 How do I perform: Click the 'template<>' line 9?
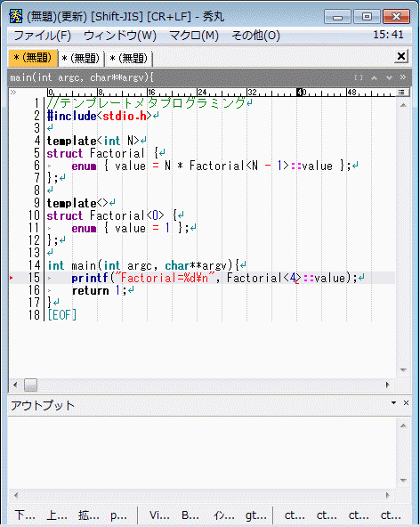[77, 203]
